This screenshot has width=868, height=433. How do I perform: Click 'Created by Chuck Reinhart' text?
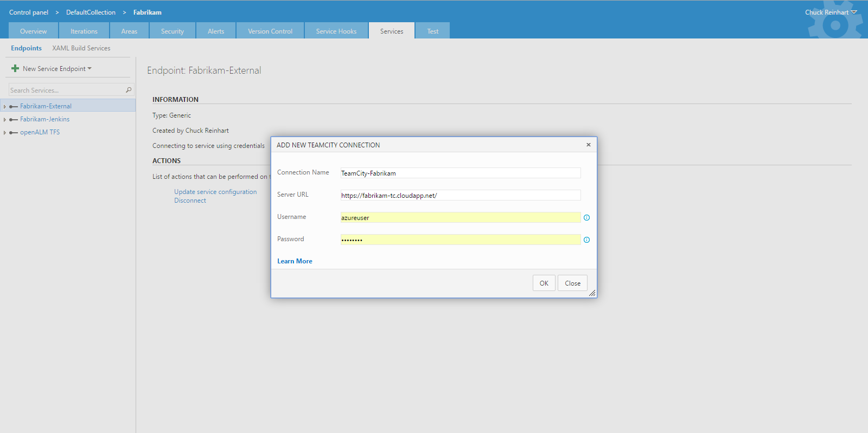tap(190, 131)
